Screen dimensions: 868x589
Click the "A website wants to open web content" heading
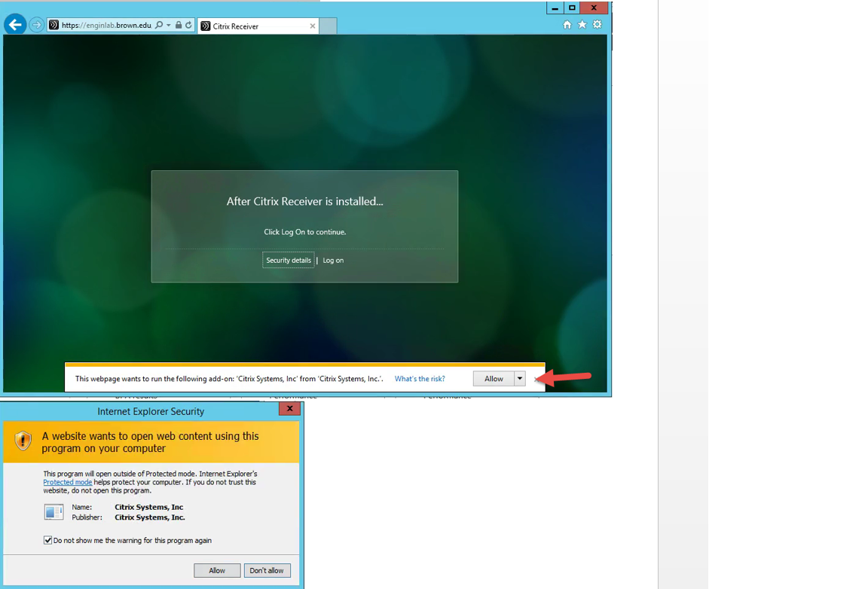150,441
